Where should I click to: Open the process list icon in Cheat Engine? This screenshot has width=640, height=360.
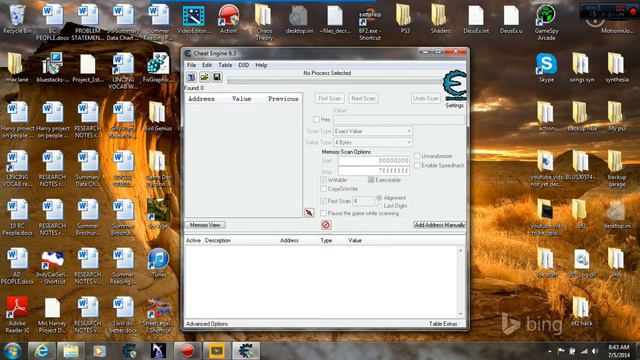pyautogui.click(x=191, y=77)
